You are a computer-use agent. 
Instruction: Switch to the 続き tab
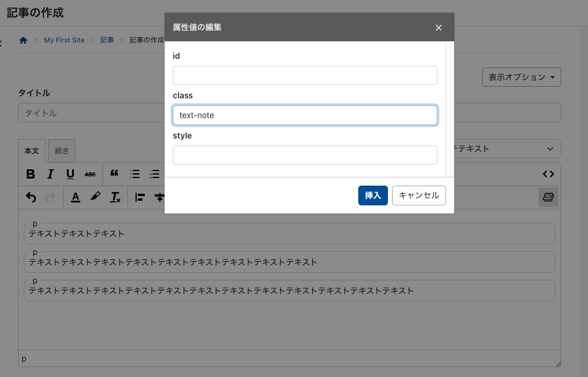[62, 151]
